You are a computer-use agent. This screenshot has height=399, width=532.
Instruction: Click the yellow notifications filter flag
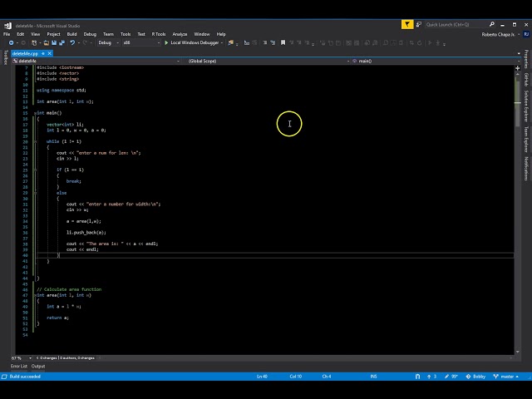point(407,25)
